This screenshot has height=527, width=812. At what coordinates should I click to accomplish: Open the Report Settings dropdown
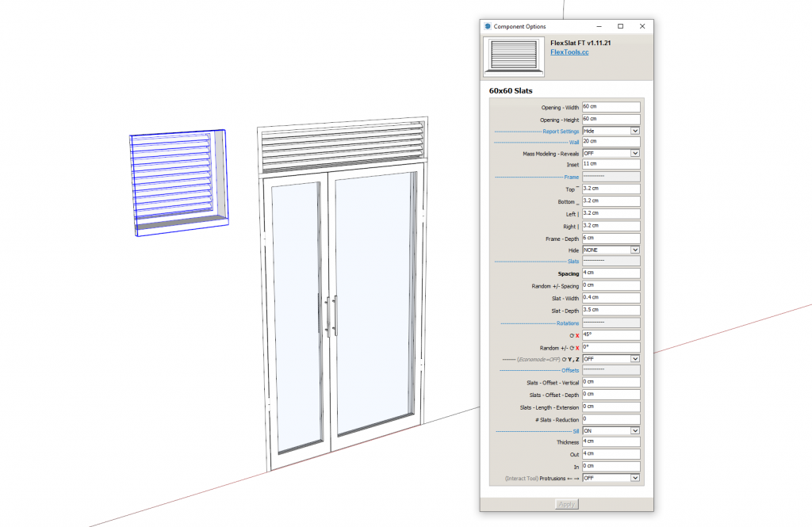pyautogui.click(x=634, y=130)
